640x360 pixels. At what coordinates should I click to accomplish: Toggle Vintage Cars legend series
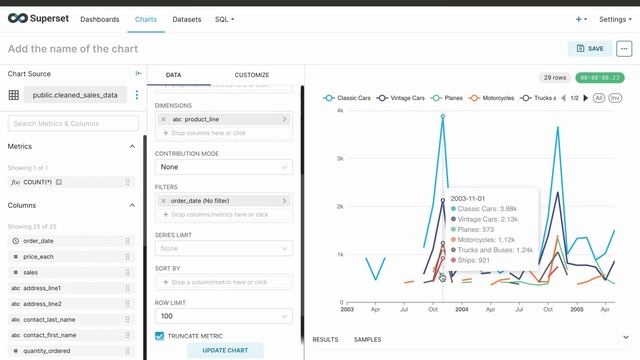click(x=400, y=98)
